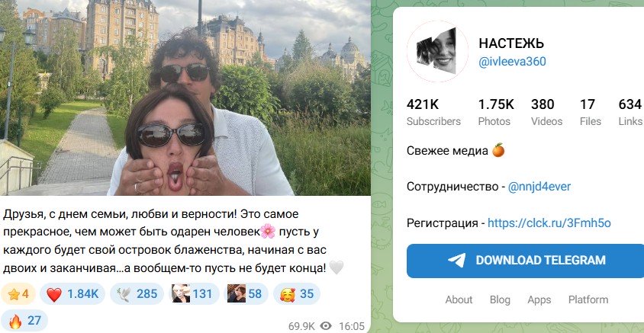The width and height of the screenshot is (644, 333).
Task: Click the views eye icon
Action: pos(326,326)
